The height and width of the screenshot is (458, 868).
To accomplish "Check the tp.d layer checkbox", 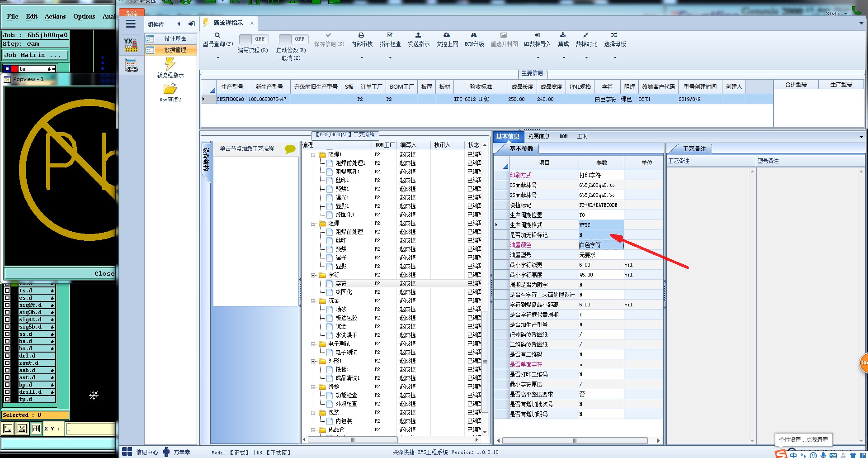I will [7, 399].
